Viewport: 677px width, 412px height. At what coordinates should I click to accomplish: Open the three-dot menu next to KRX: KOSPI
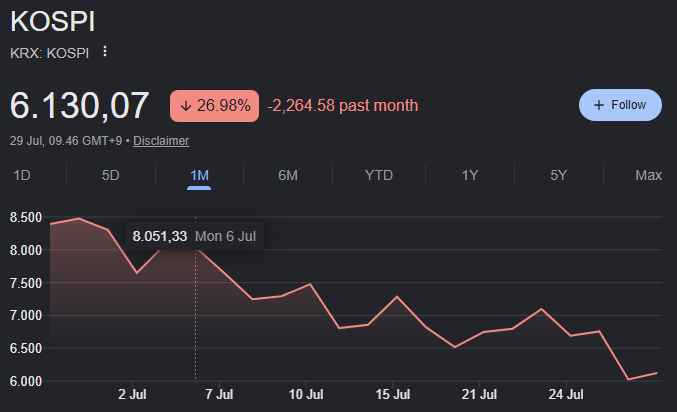(105, 52)
